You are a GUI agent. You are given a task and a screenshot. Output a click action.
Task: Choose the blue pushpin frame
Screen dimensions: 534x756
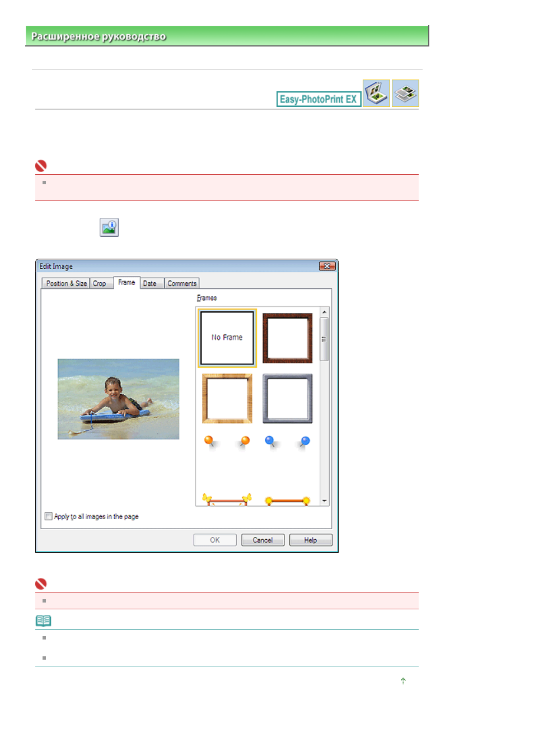pos(288,442)
